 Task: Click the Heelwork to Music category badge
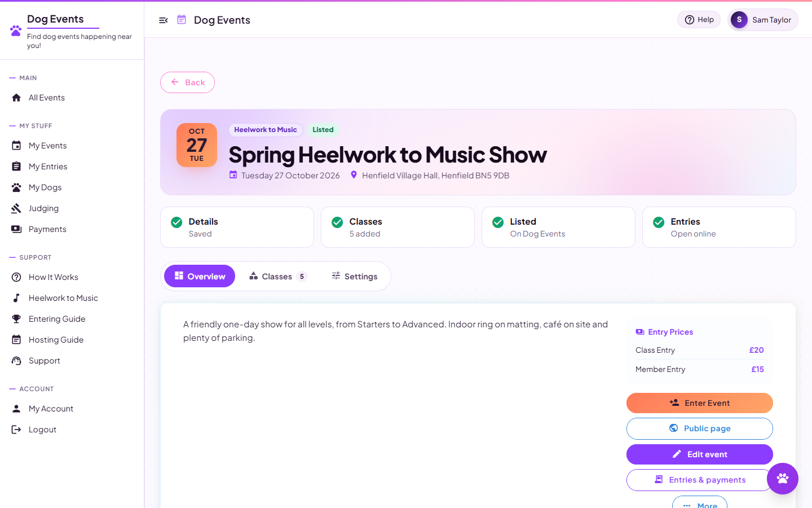point(266,130)
